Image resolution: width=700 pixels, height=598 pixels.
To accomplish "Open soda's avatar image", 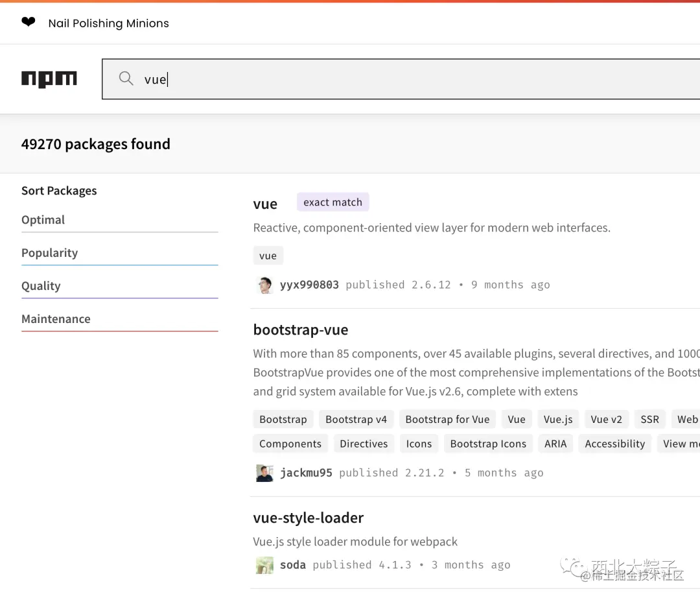I will 264,566.
